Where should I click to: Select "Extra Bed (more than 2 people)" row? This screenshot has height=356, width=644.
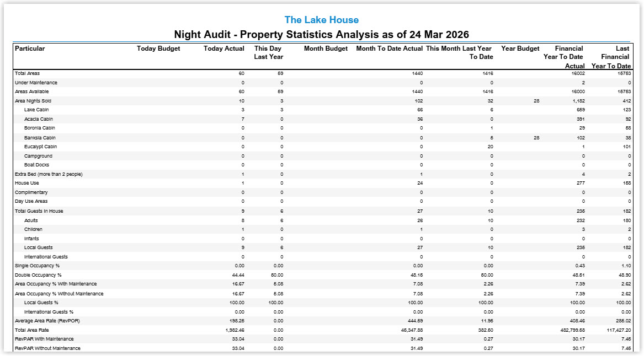pos(49,174)
